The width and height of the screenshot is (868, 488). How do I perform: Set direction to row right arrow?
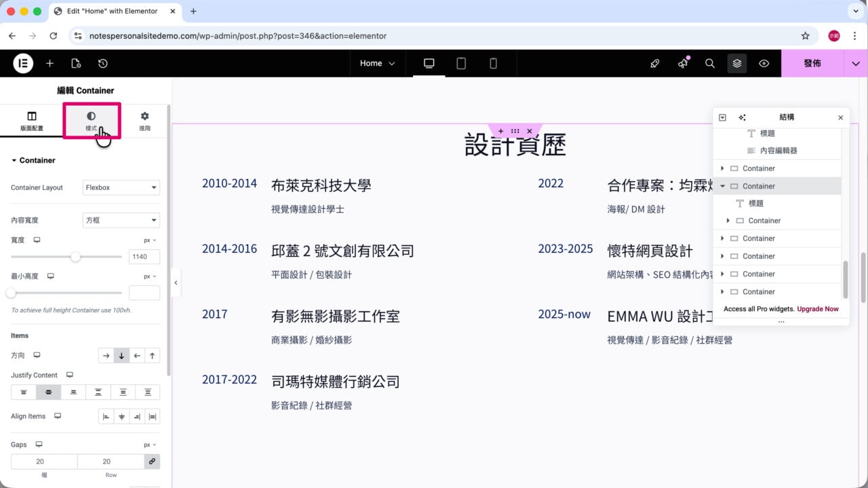(x=106, y=355)
